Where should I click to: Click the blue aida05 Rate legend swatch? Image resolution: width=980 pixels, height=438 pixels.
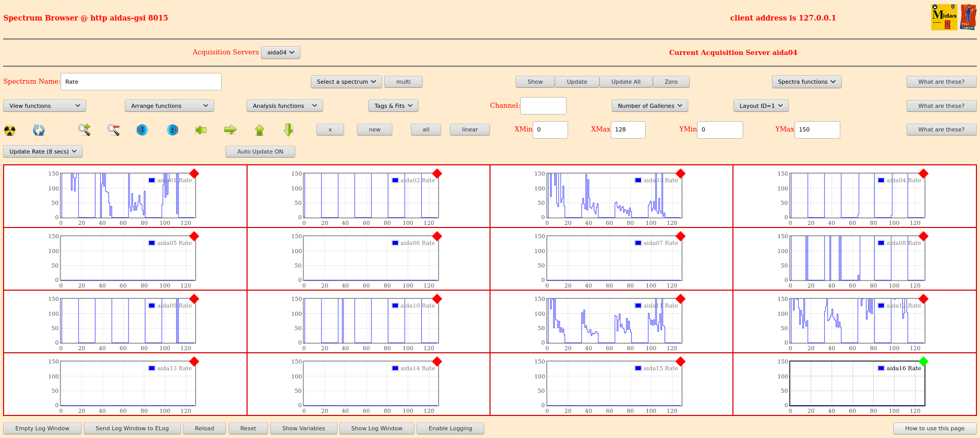pyautogui.click(x=152, y=243)
